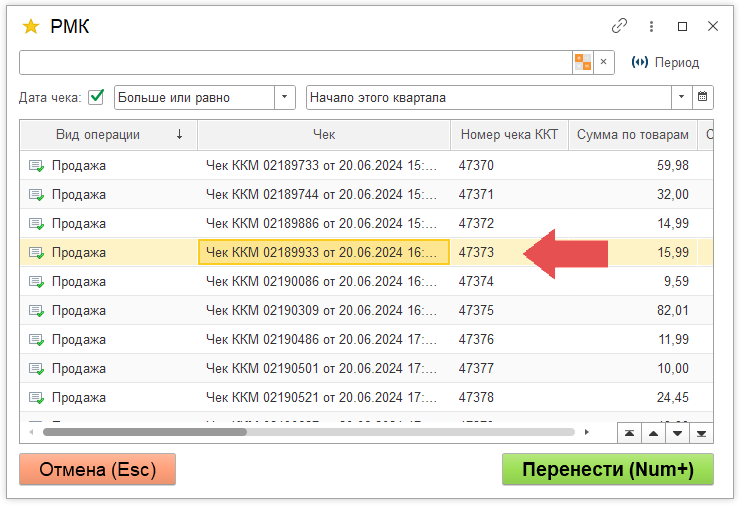The image size is (743, 508).
Task: Move up one row arrow button
Action: (x=653, y=432)
